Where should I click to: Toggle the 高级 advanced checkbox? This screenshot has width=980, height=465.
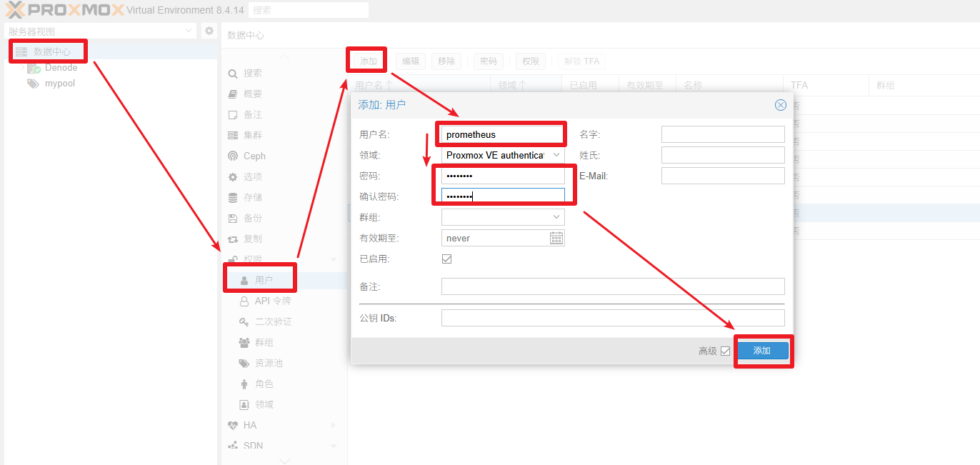(726, 351)
